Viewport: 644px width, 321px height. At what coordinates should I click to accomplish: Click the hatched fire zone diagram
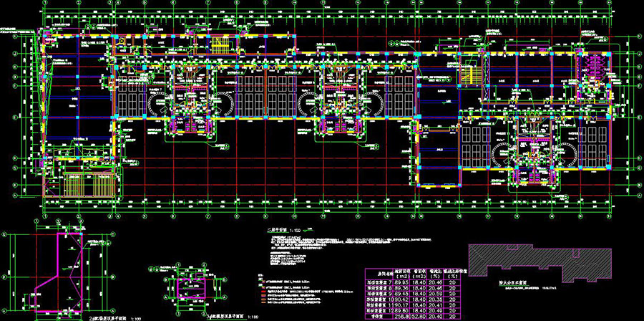pyautogui.click(x=540, y=264)
